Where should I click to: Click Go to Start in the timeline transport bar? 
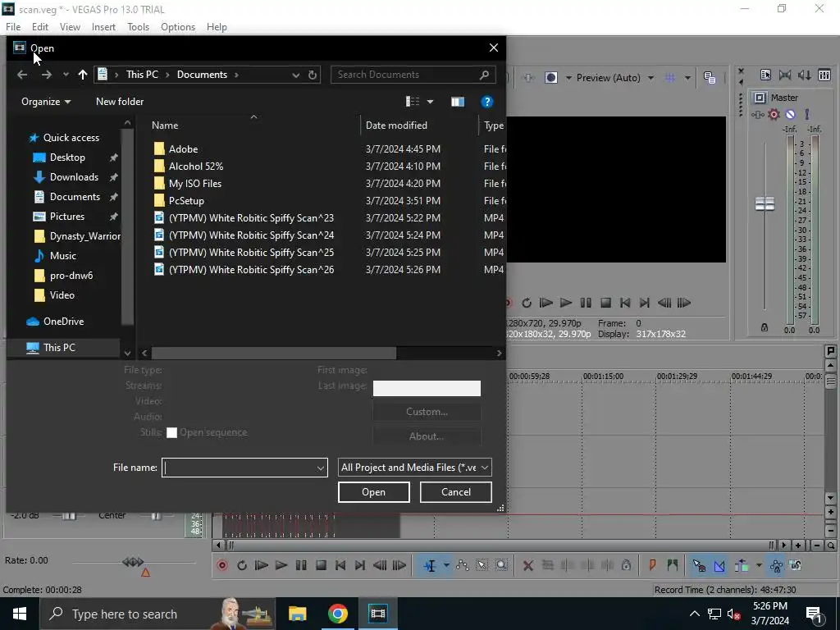[x=340, y=565]
